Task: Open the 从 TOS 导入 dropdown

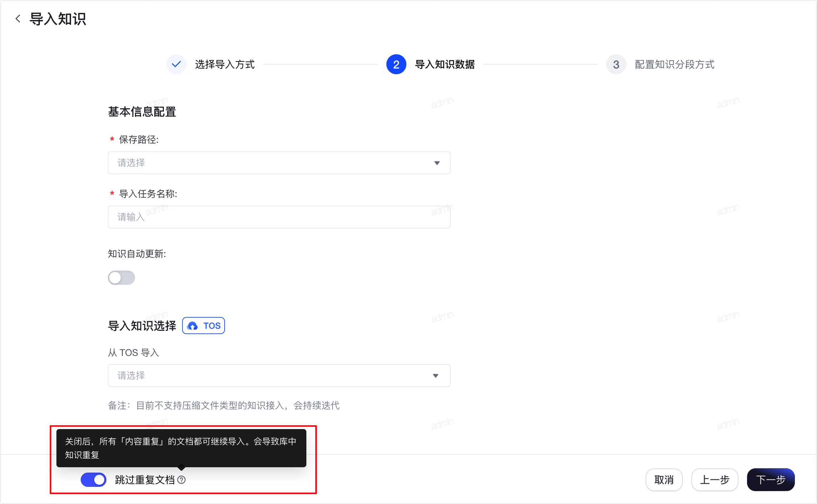Action: (279, 376)
